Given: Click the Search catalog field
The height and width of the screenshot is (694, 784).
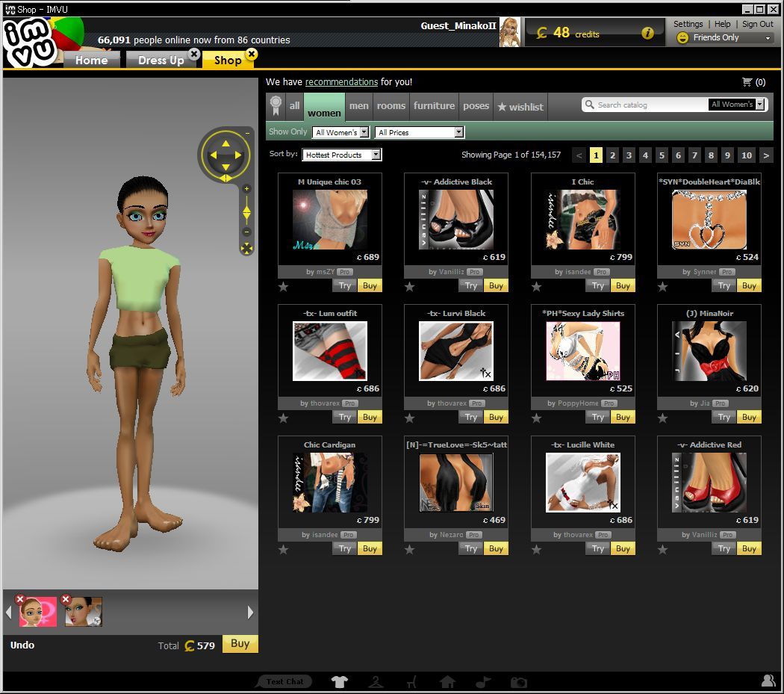Looking at the screenshot, I should click(x=645, y=105).
